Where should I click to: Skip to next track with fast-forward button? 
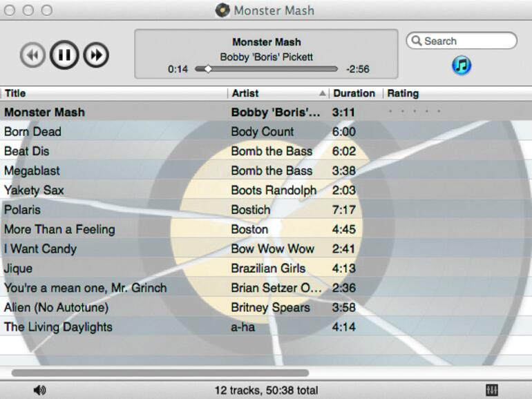(96, 55)
